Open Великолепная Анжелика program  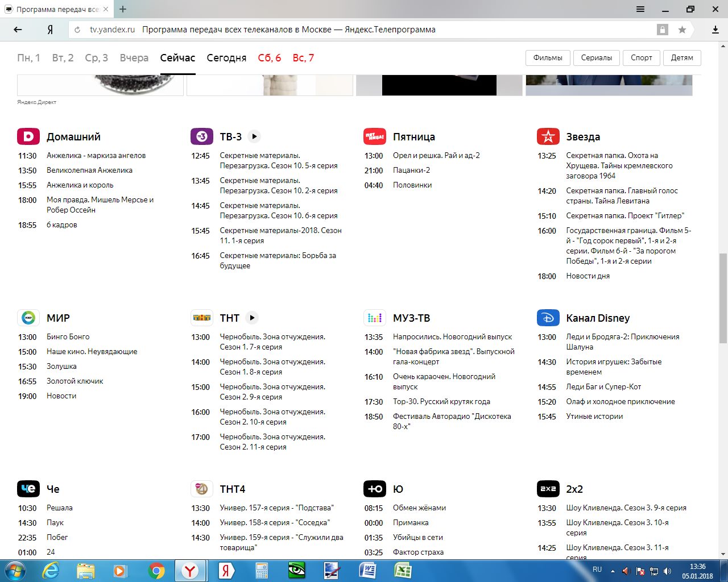(89, 170)
